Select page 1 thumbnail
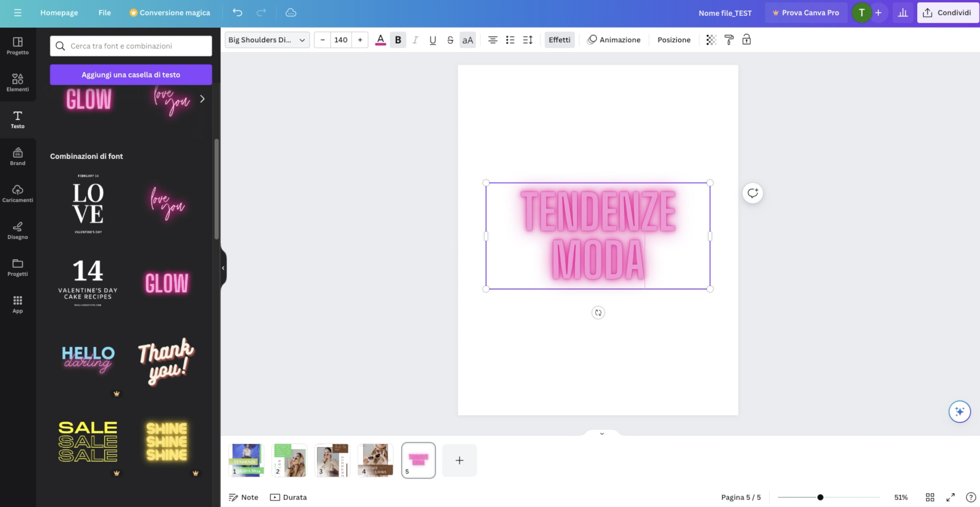 246,460
